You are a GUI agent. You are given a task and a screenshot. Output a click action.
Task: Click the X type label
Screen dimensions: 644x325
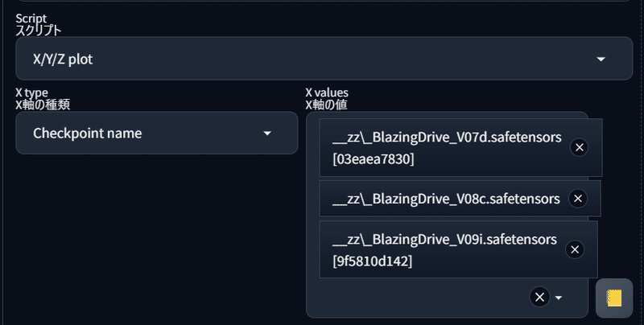point(31,93)
